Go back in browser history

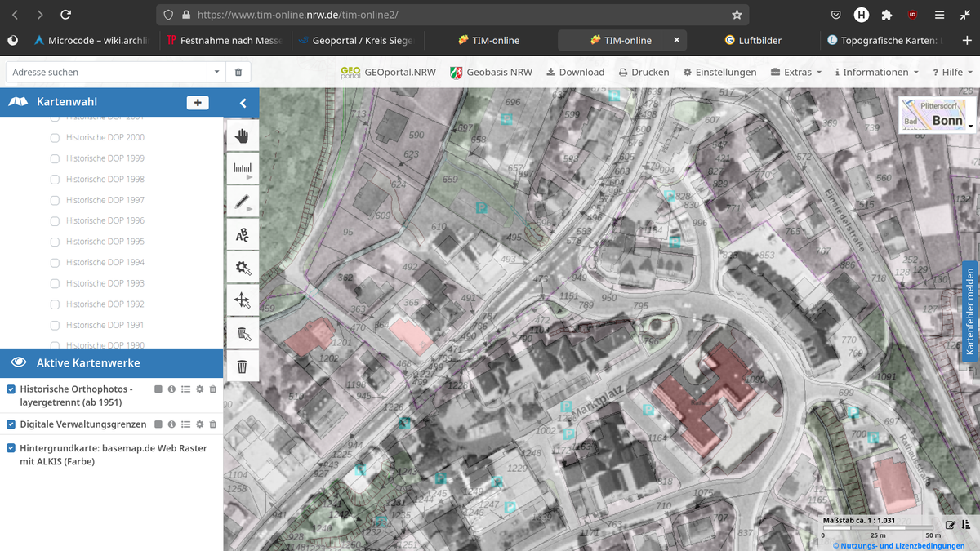coord(16,15)
